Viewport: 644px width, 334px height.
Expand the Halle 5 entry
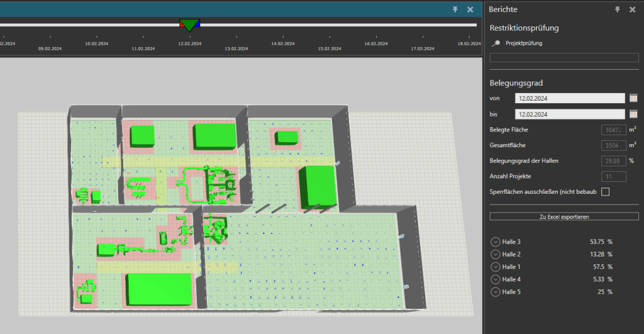point(494,292)
